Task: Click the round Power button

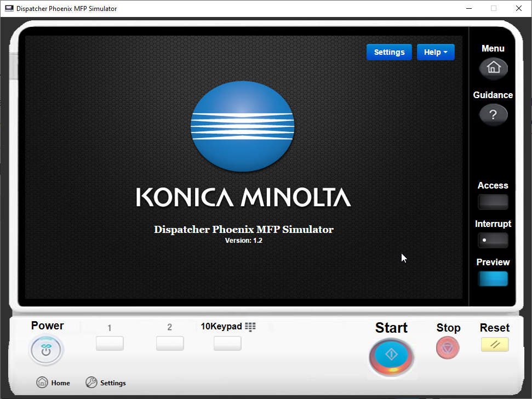Action: 46,350
